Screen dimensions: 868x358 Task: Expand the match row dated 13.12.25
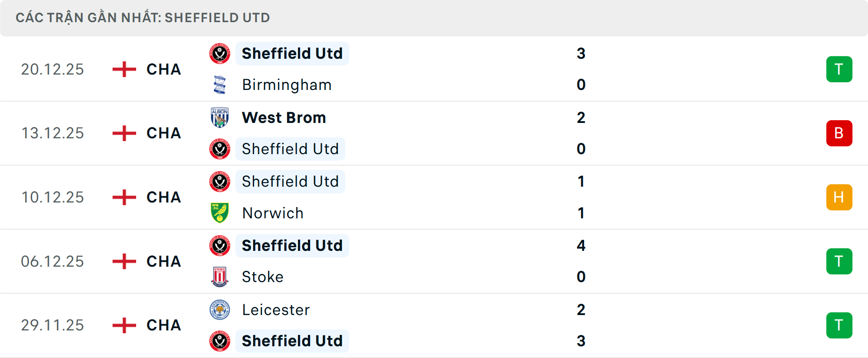coord(434,133)
